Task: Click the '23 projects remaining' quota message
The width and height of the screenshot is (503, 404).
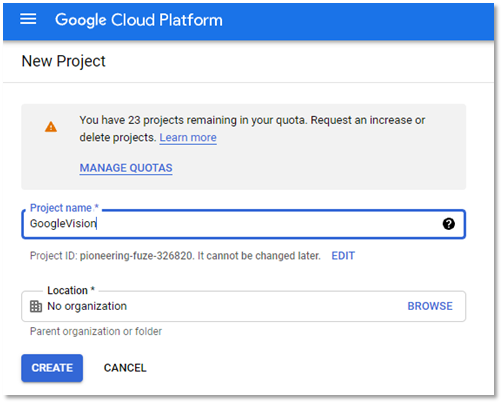Action: click(252, 129)
